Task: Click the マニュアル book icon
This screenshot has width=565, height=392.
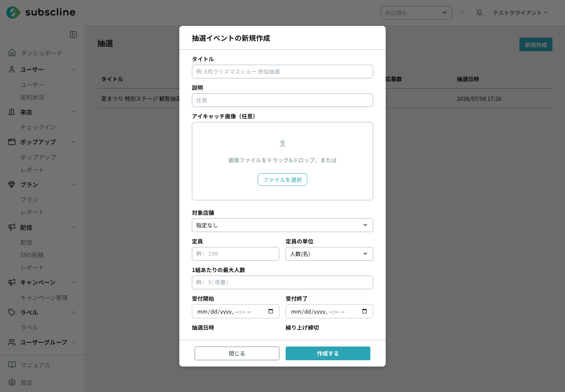Action: [x=12, y=365]
